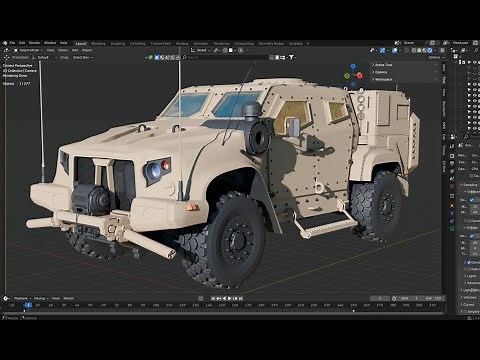Switch to the Shading workspace tab
Screen dimensions: 480x360
coord(182,44)
